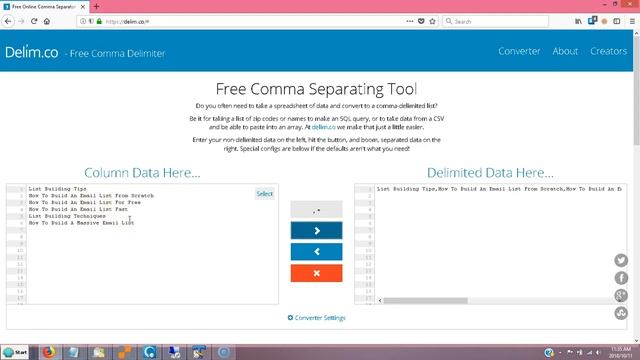Click the page vertical scrollbar thumb
Image resolution: width=640 pixels, height=360 pixels.
636,90
